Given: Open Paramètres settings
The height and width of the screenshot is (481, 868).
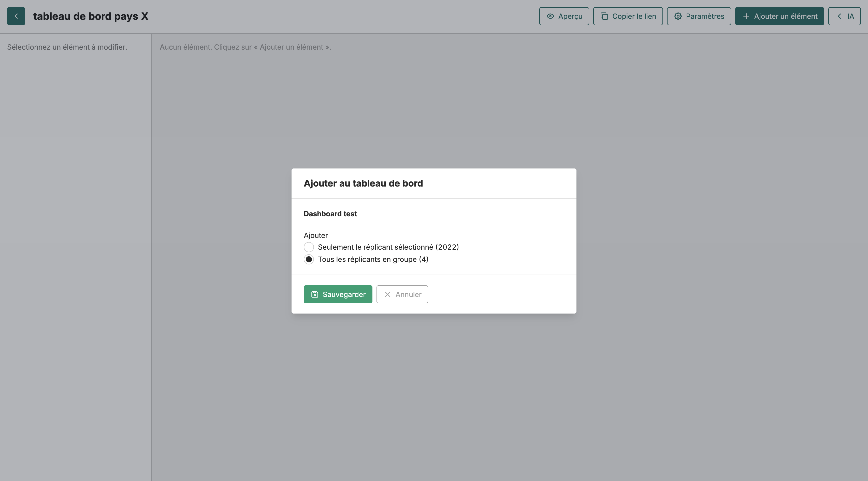Looking at the screenshot, I should tap(699, 16).
